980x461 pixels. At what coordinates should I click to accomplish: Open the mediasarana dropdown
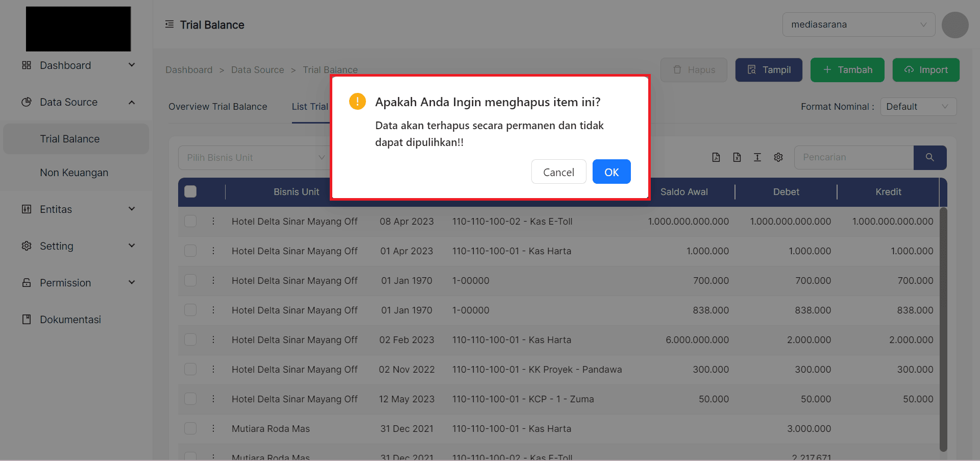point(858,25)
